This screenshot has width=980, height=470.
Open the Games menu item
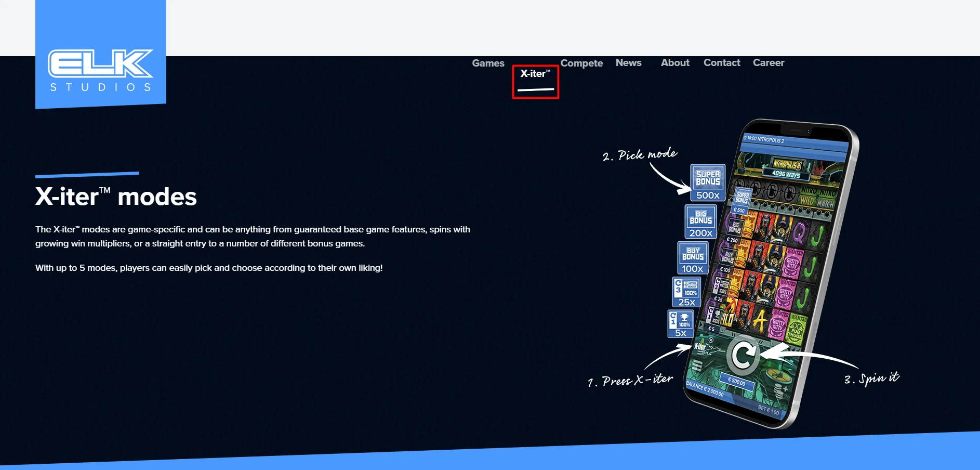[x=488, y=63]
